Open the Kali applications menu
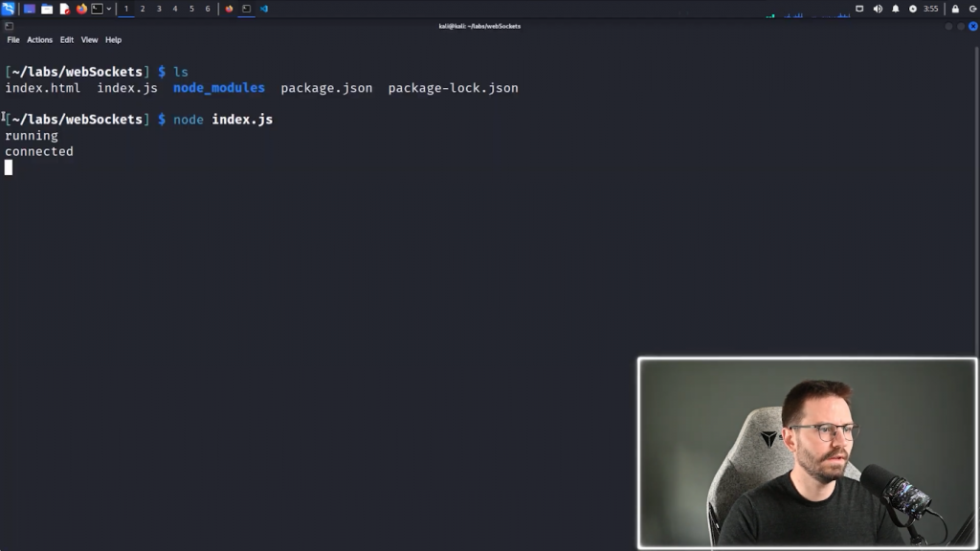Screen dimensions: 980x551 pyautogui.click(x=8, y=9)
